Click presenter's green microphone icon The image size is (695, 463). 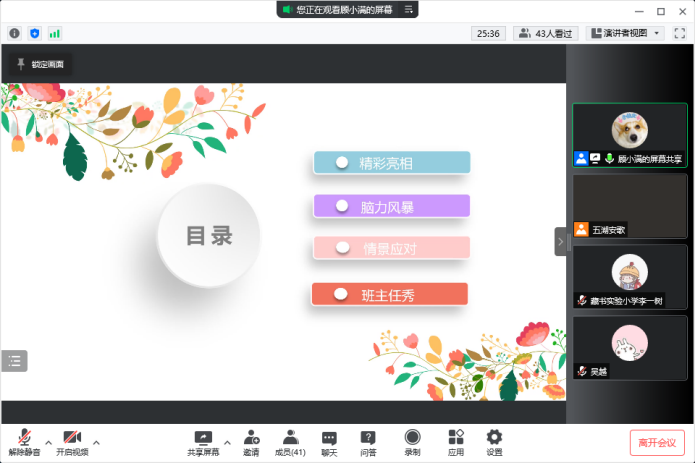(x=609, y=159)
